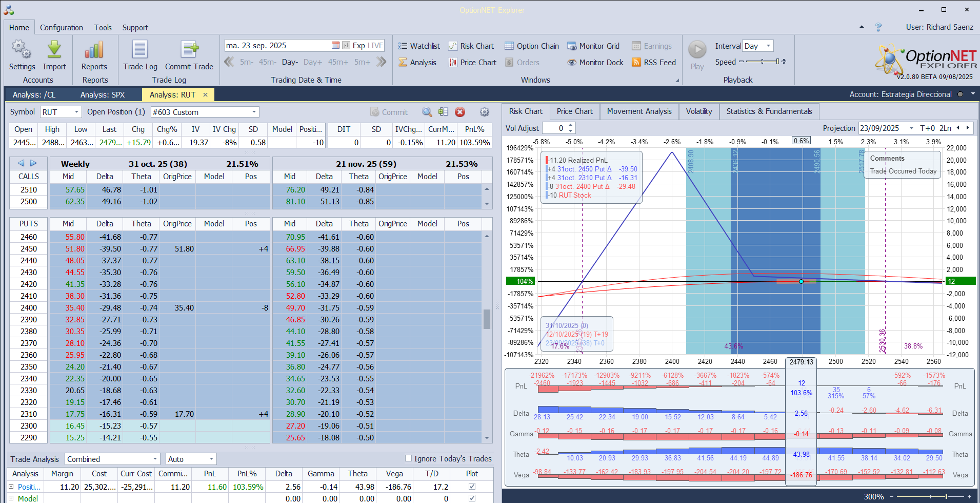The image size is (980, 503).
Task: Open the #603 Custom position dropdown
Action: tap(254, 112)
